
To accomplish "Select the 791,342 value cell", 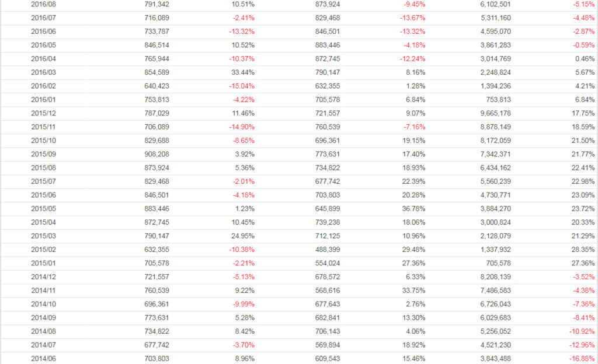I will point(157,4).
